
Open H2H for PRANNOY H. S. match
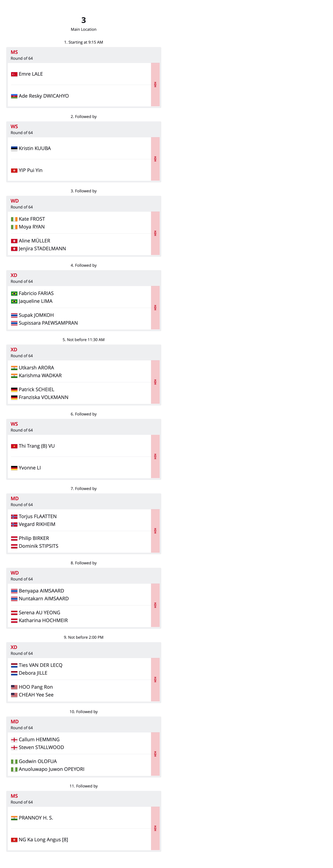(155, 828)
